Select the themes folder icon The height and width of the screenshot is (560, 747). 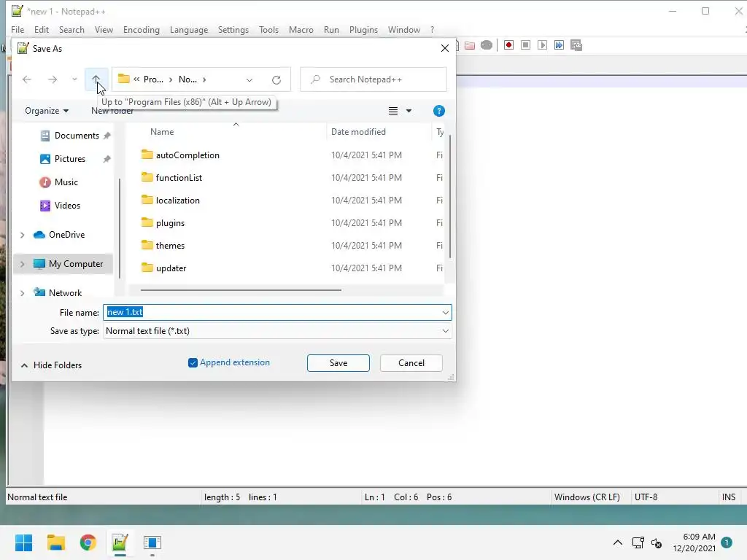147,245
